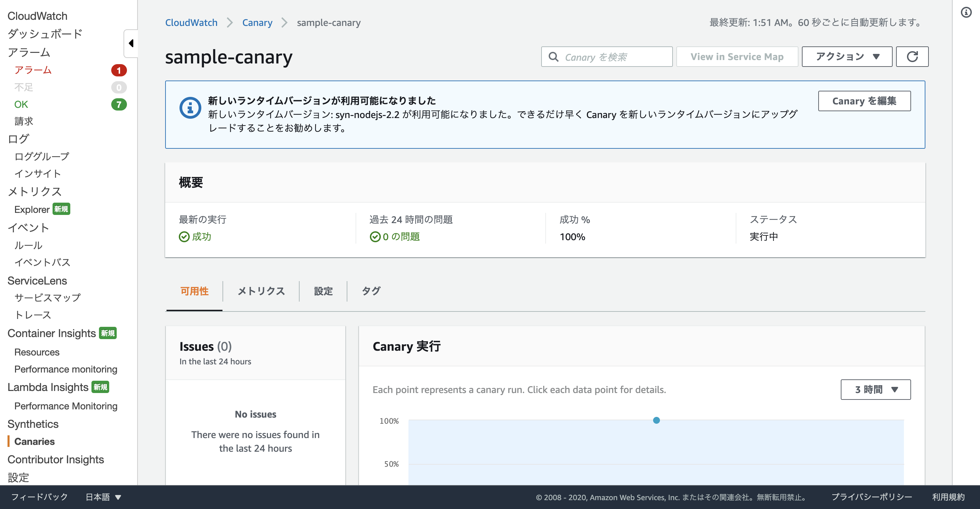Switch to the タグ tab
This screenshot has height=509, width=980.
pyautogui.click(x=371, y=291)
